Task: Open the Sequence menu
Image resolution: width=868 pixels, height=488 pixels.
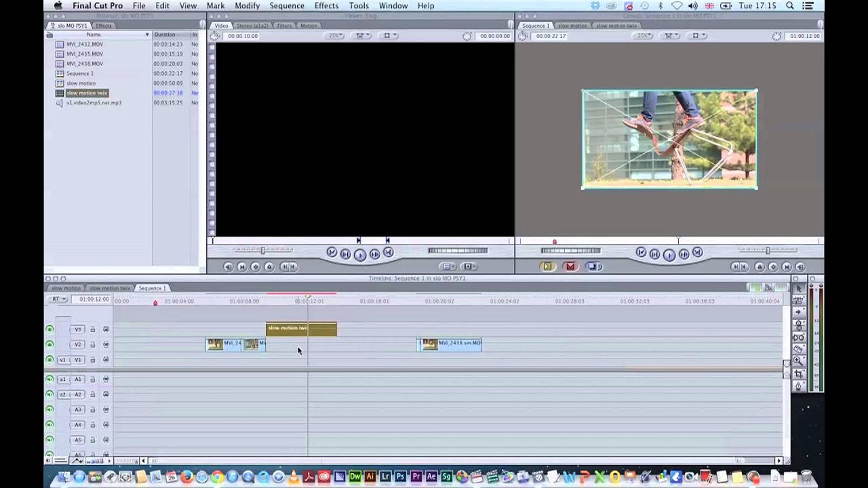Action: [287, 5]
